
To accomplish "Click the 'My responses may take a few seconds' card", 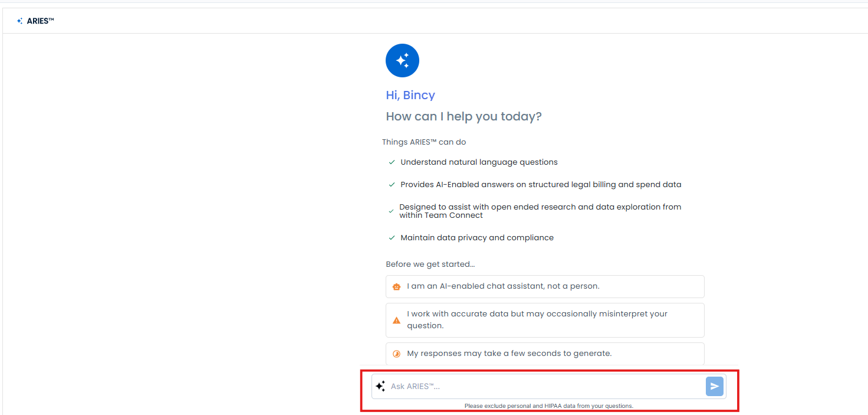I will pyautogui.click(x=545, y=354).
